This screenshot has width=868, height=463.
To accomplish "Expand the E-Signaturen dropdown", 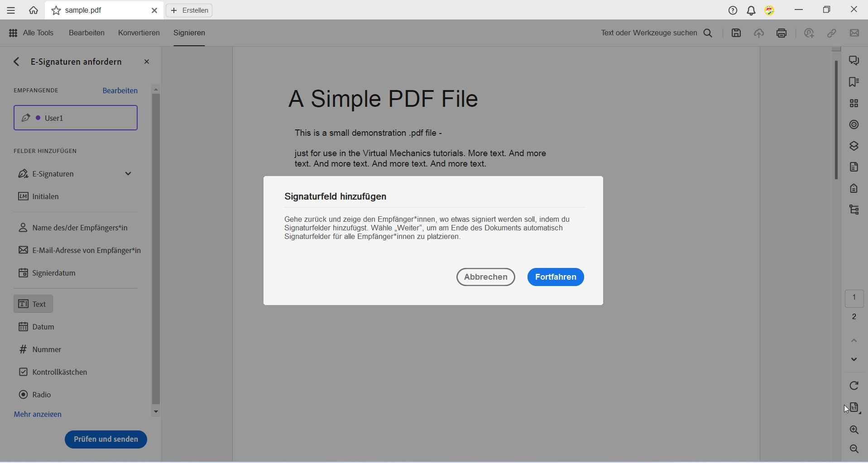I will click(x=128, y=174).
